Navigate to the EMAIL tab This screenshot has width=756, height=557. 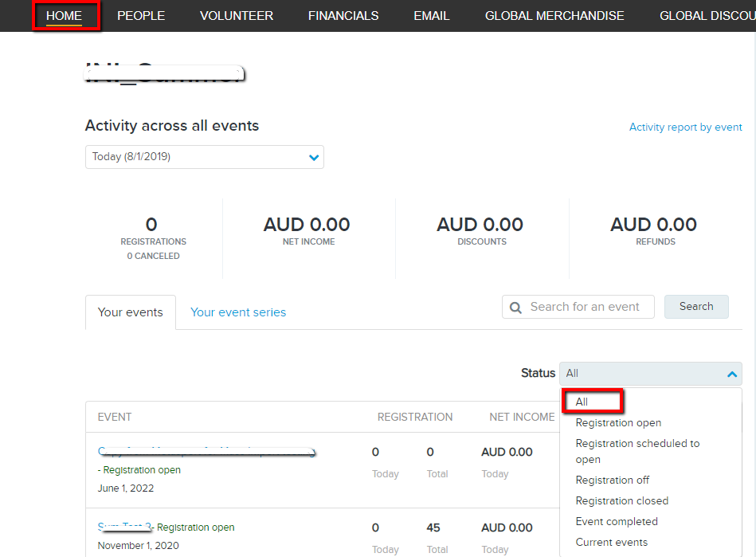tap(432, 16)
